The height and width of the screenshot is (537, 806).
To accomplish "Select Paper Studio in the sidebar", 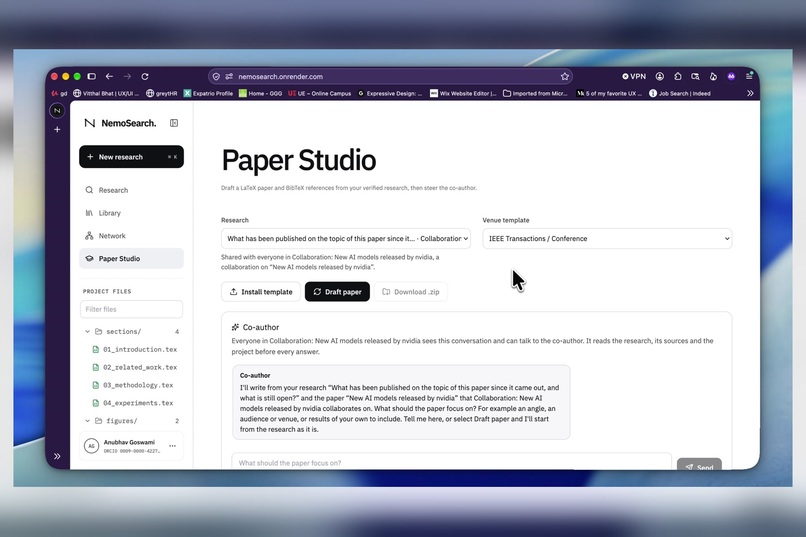I will [x=131, y=258].
